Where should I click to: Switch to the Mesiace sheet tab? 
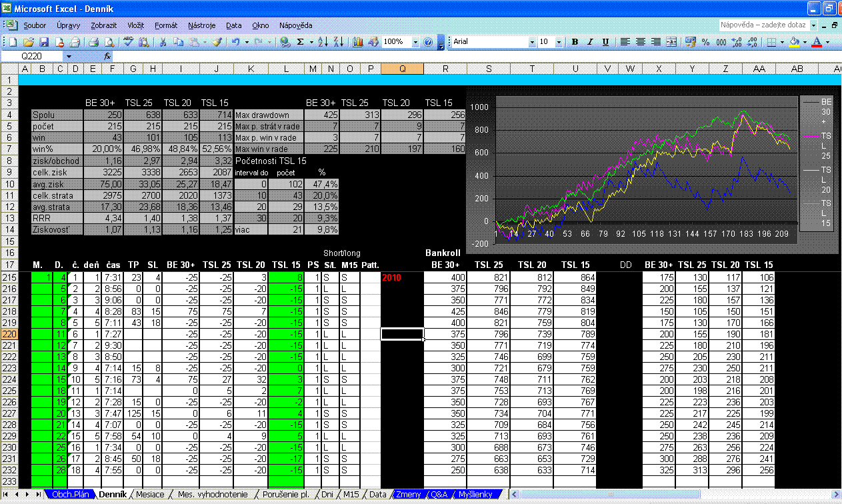(149, 494)
